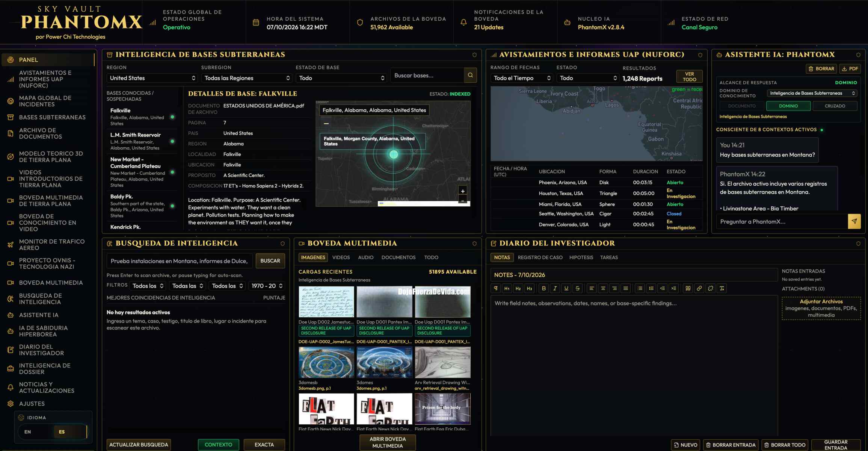Open the Region dropdown showing United States
The height and width of the screenshot is (451, 868).
click(152, 78)
